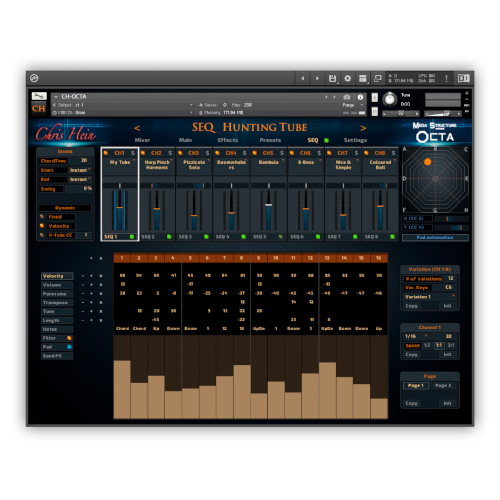Click the exclamation panic icon

[446, 78]
